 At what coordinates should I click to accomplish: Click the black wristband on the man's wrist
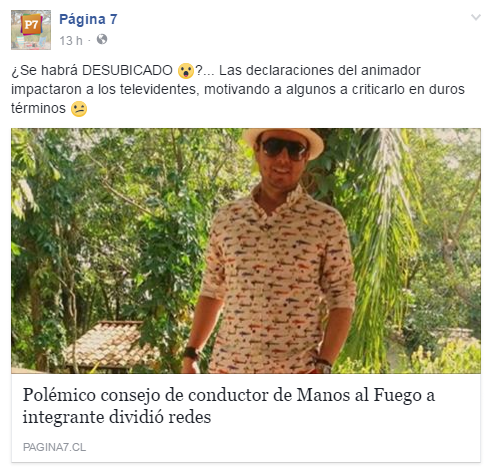pos(192,353)
